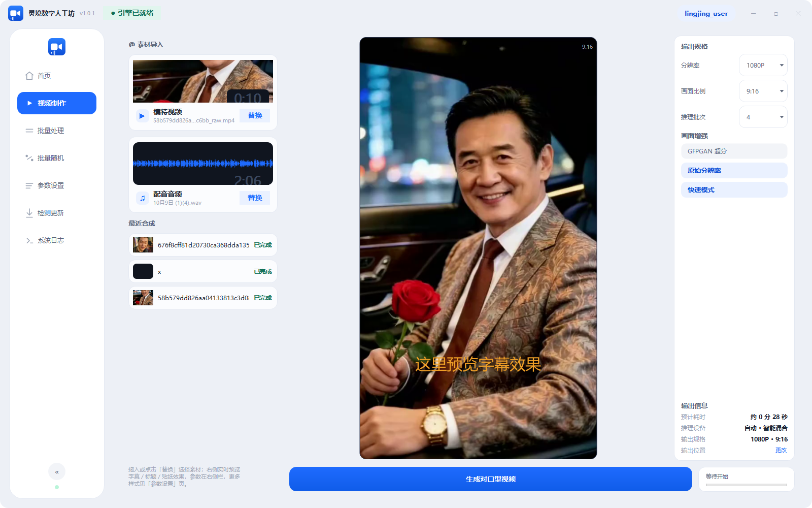Viewport: 812px width, 508px height.
Task: Open 首页 home page
Action: (x=57, y=76)
